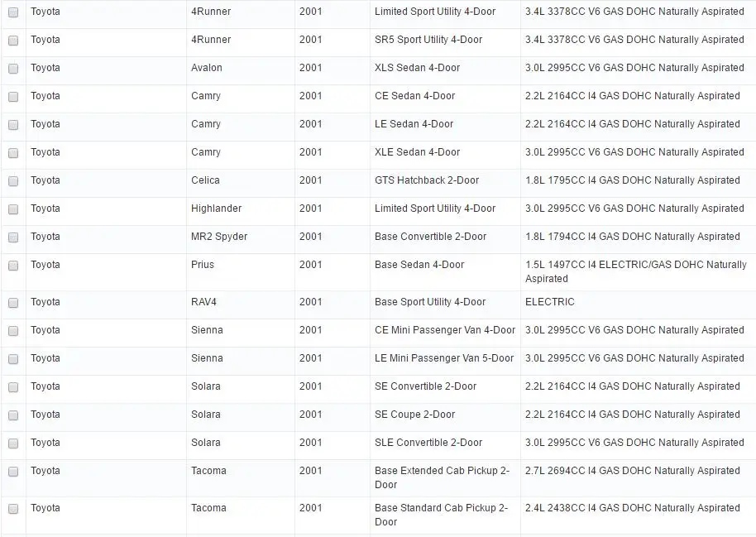Image resolution: width=756 pixels, height=537 pixels.
Task: Check the Camry LE Sedan row
Action: click(x=13, y=124)
